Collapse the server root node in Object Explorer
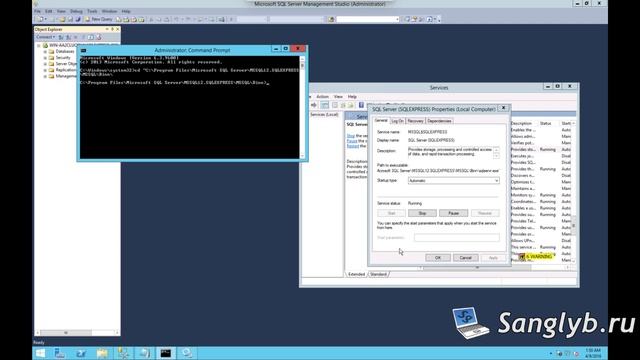This screenshot has height=360, width=640. pyautogui.click(x=39, y=46)
